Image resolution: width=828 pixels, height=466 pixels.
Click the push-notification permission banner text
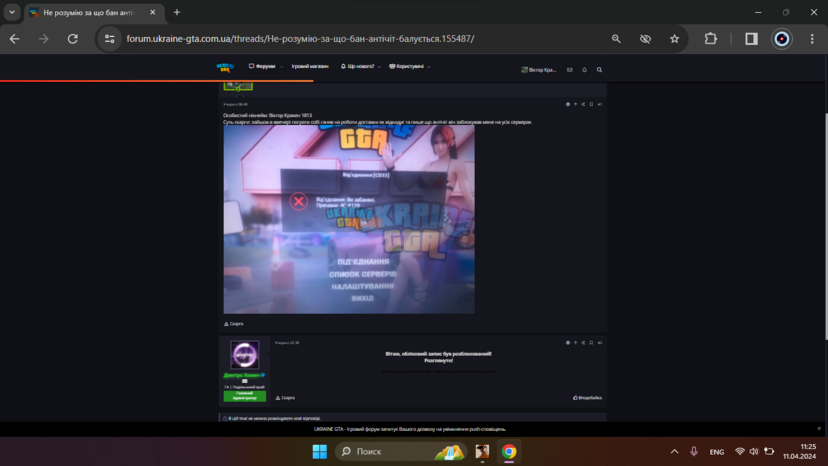coord(410,429)
